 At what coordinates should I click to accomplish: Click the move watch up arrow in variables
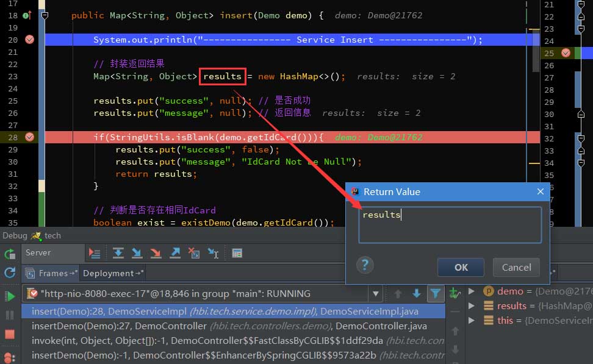[x=455, y=331]
